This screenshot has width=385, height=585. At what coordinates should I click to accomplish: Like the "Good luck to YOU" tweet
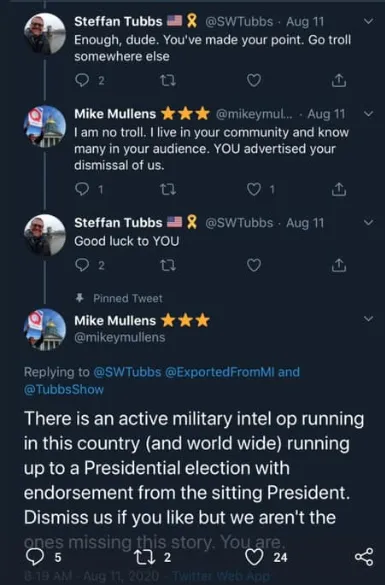pyautogui.click(x=254, y=265)
